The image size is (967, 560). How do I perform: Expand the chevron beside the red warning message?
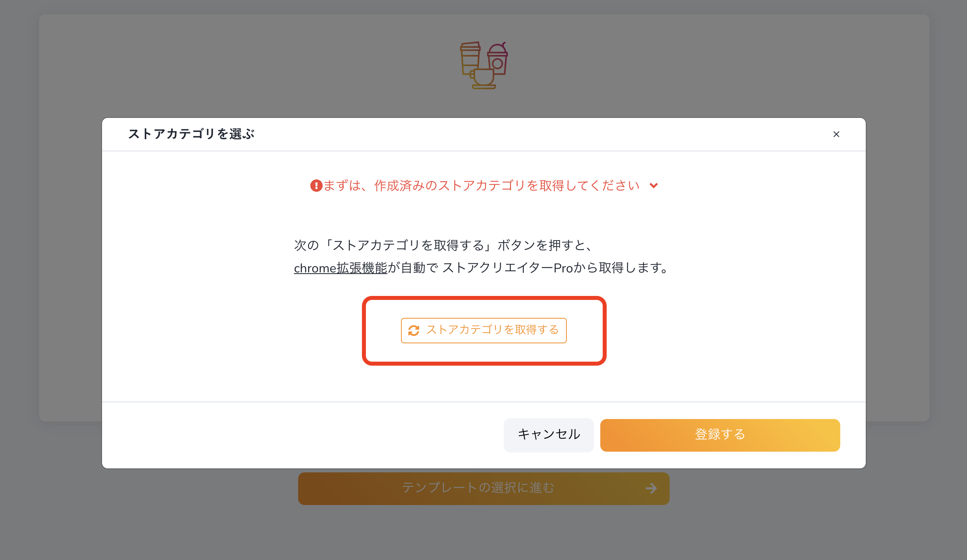pos(654,186)
